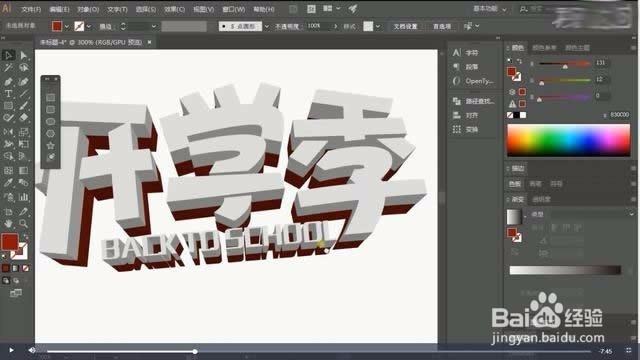640x360 pixels.
Task: Open the Object menu
Action: (x=88, y=9)
